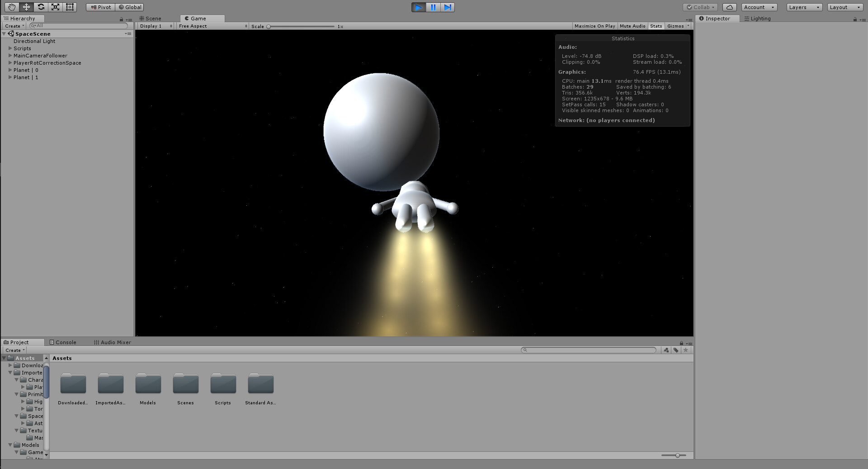Expand the Planet | 0 hierarchy item
Image resolution: width=868 pixels, height=469 pixels.
(x=10, y=70)
